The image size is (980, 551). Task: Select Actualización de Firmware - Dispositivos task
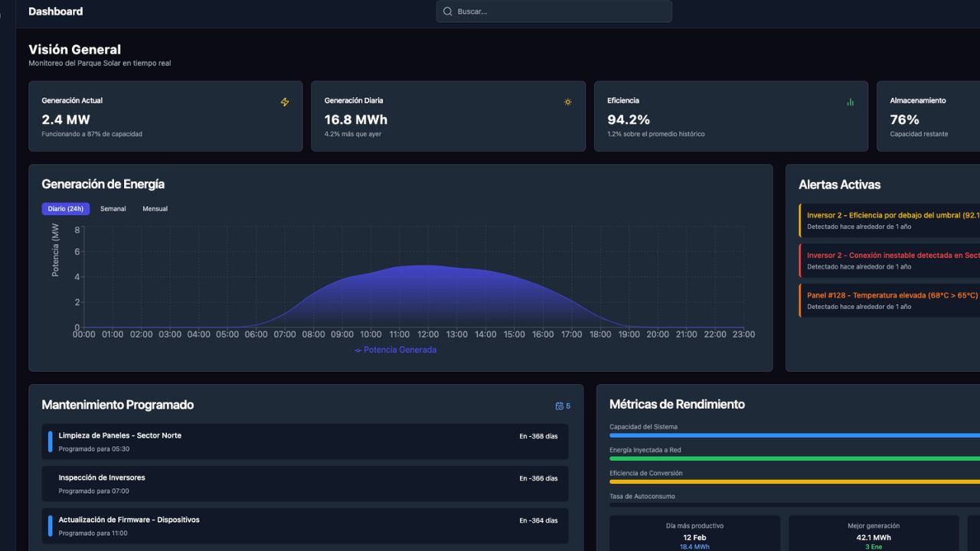pos(305,526)
